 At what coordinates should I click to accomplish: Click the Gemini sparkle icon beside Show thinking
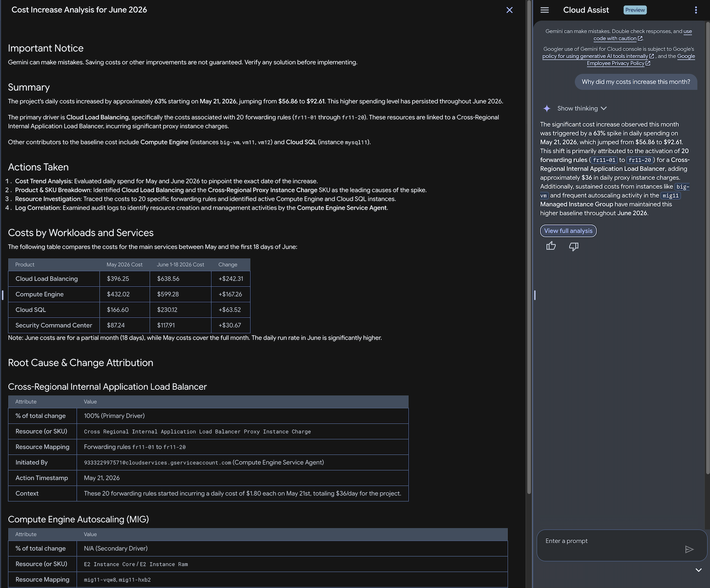(547, 108)
